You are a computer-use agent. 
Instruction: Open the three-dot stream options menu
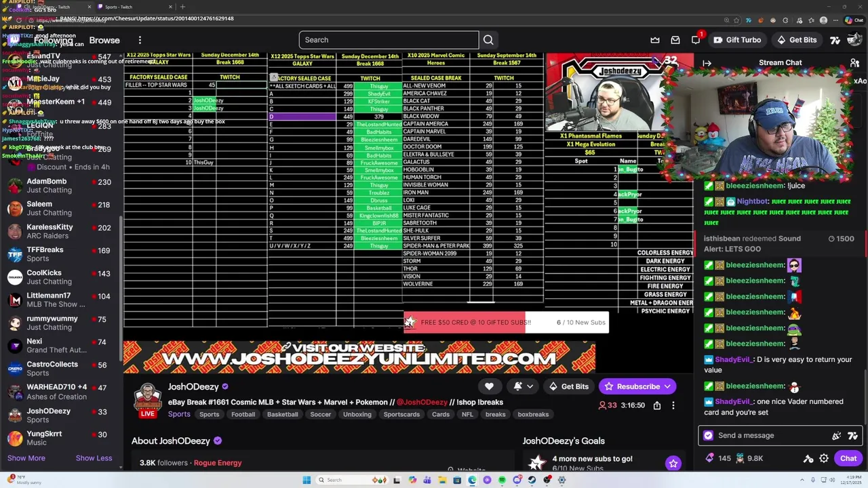click(673, 405)
